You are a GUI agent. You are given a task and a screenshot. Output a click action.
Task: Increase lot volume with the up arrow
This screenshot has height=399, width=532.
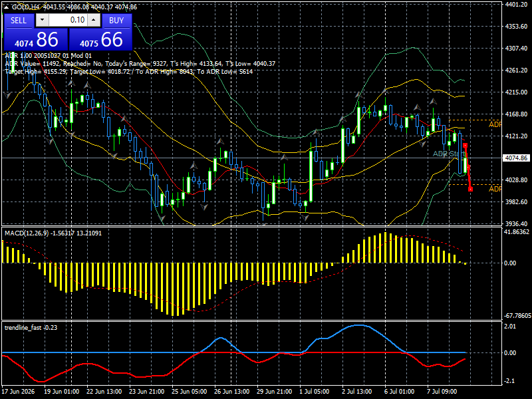coord(94,20)
